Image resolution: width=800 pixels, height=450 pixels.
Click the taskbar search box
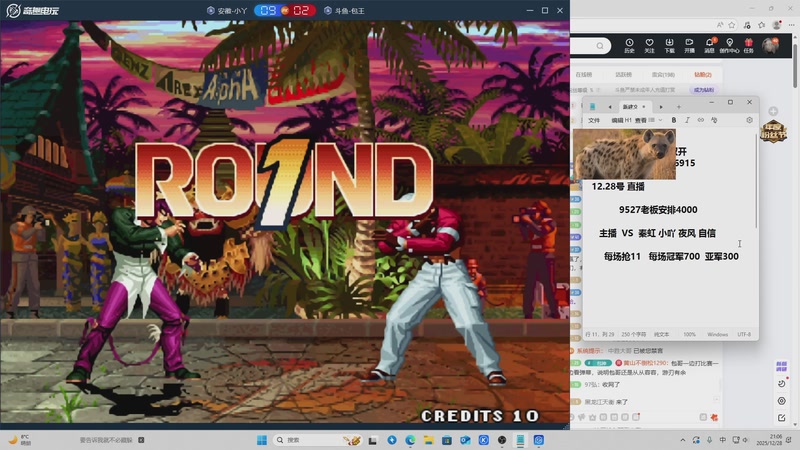tap(317, 440)
